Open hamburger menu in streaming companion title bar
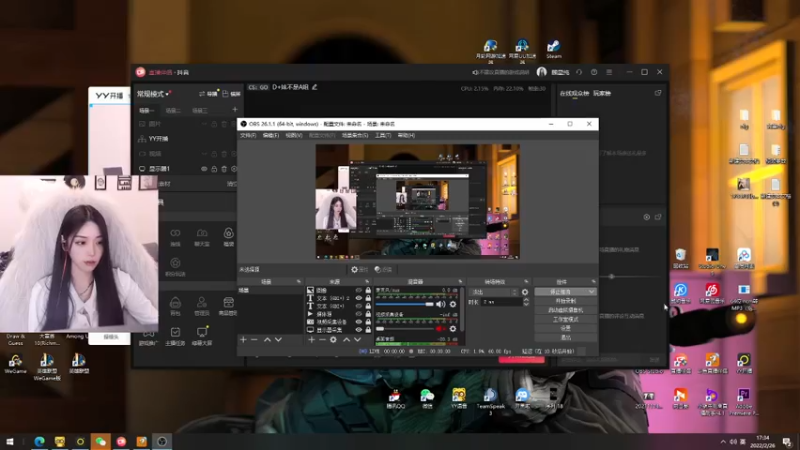The width and height of the screenshot is (800, 450). click(x=609, y=72)
